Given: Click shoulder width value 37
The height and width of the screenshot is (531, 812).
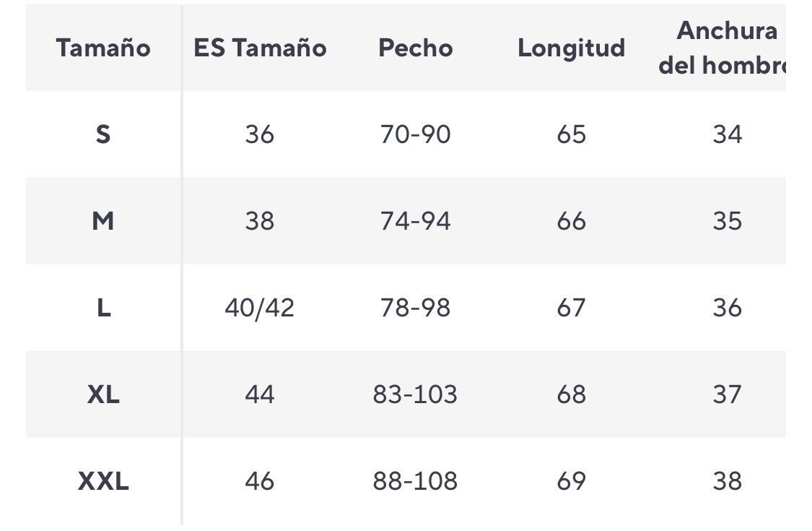Looking at the screenshot, I should [x=727, y=394].
